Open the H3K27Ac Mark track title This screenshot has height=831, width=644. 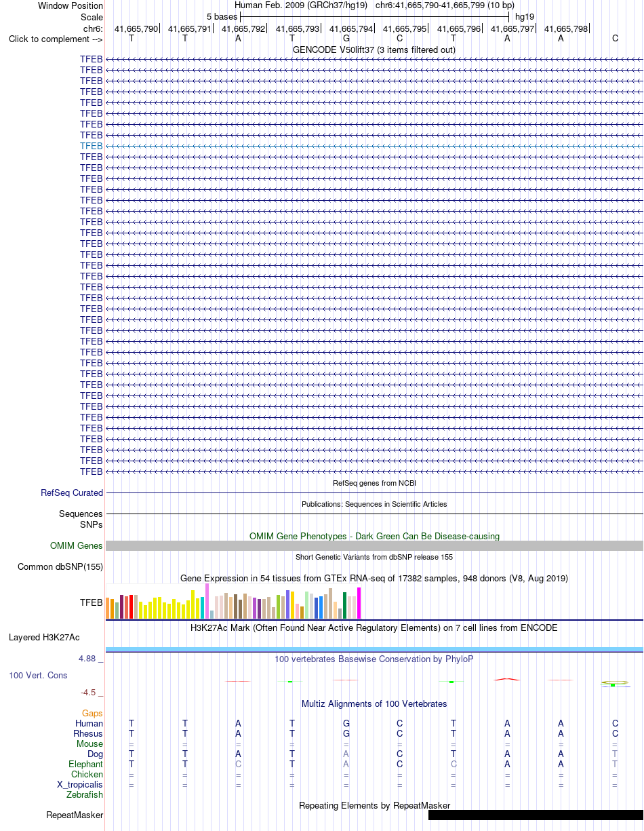(374, 627)
